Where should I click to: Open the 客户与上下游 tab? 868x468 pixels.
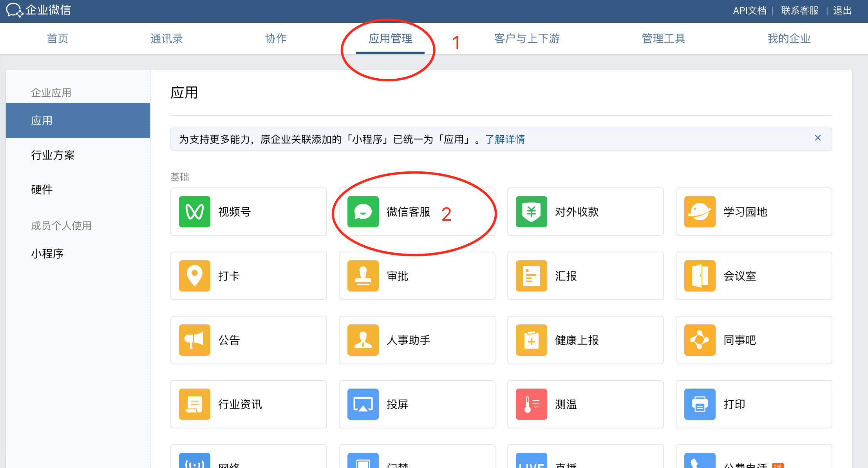[527, 38]
